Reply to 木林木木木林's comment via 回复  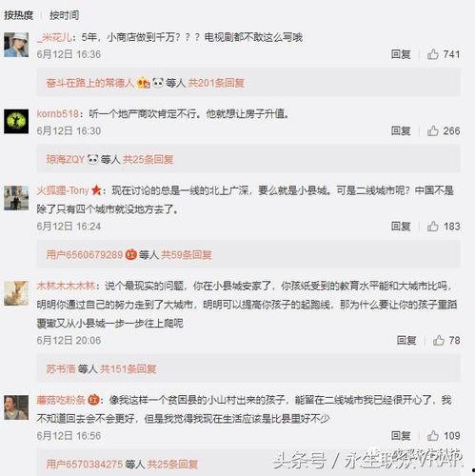tap(406, 341)
